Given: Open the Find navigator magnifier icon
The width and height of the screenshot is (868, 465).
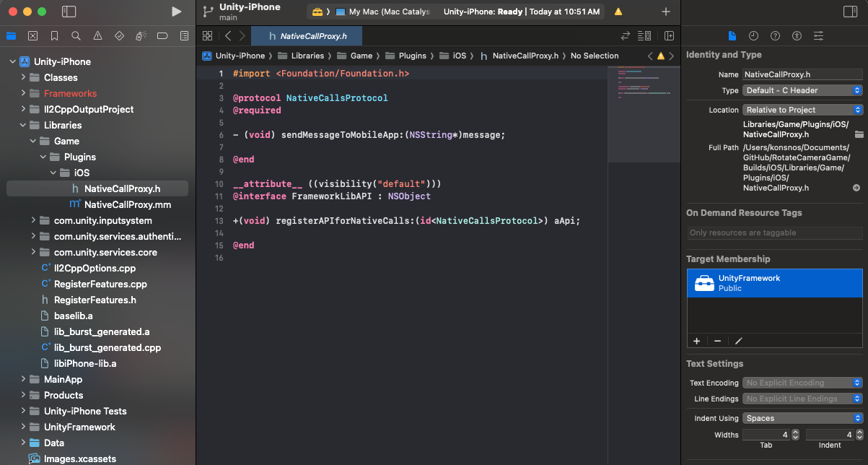Looking at the screenshot, I should pos(76,35).
